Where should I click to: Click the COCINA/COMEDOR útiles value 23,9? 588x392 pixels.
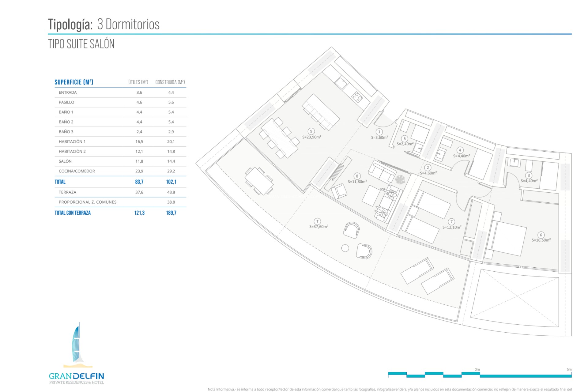[x=139, y=171]
